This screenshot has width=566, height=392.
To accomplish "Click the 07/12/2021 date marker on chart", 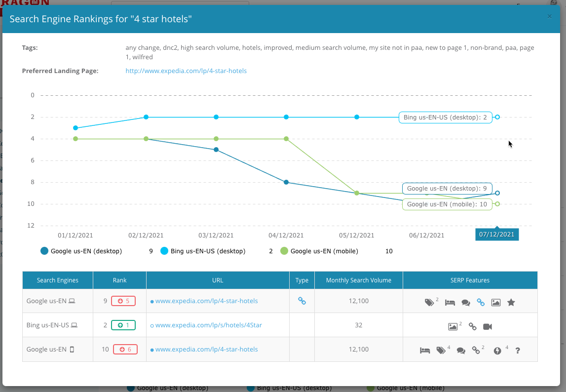I will 497,234.
